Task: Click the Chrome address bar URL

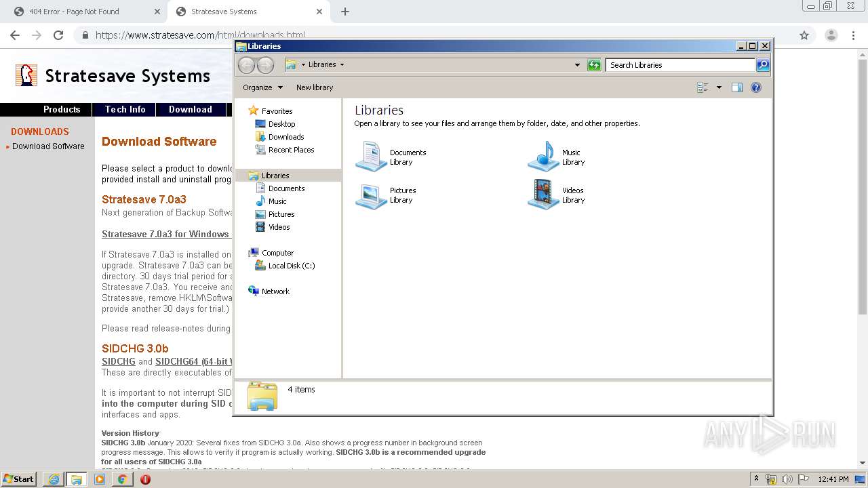Action: click(200, 35)
